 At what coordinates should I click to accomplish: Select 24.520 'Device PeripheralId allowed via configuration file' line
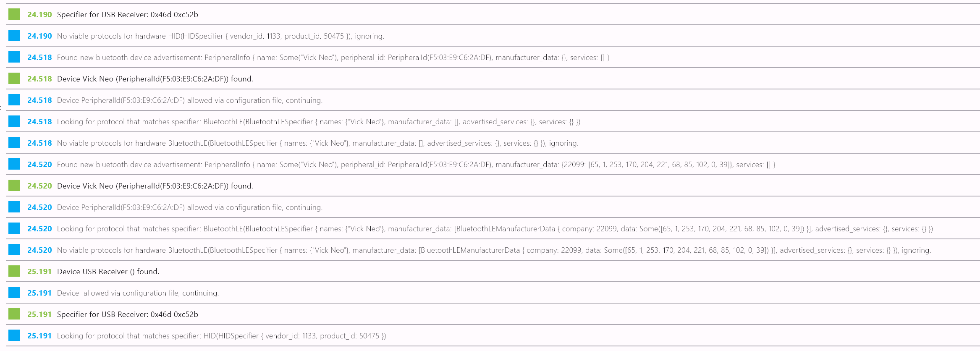[190, 207]
